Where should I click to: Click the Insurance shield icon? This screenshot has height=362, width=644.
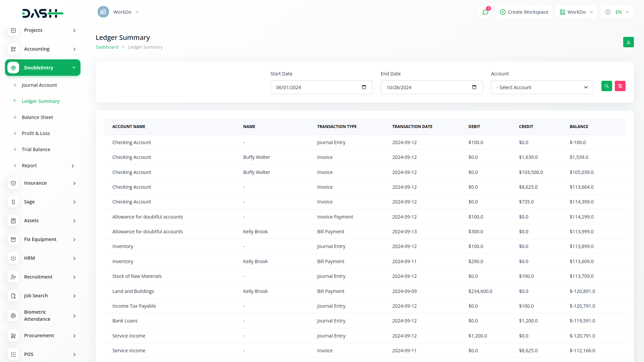pyautogui.click(x=13, y=183)
